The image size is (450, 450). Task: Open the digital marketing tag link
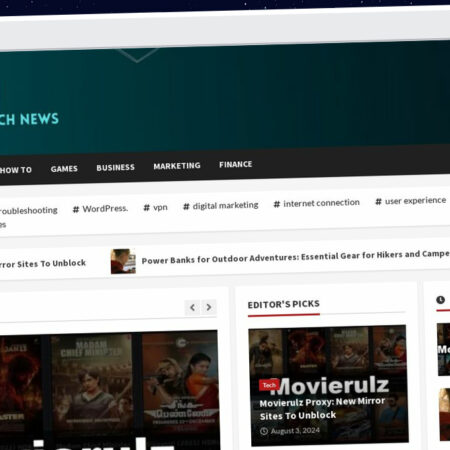(x=221, y=206)
